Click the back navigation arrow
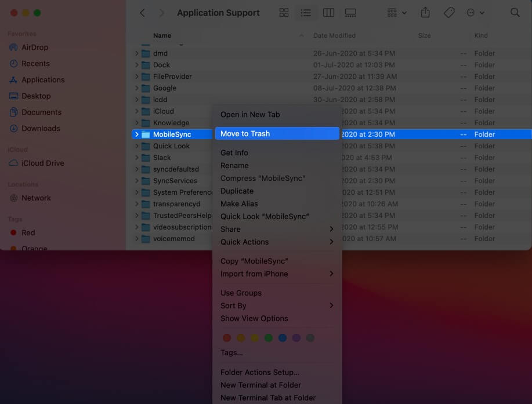 point(142,12)
